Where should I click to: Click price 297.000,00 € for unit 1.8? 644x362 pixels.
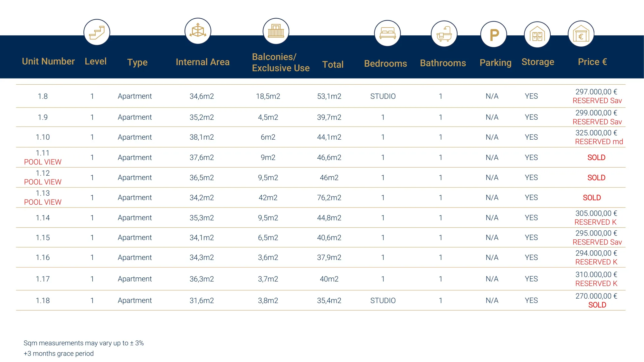tap(596, 92)
